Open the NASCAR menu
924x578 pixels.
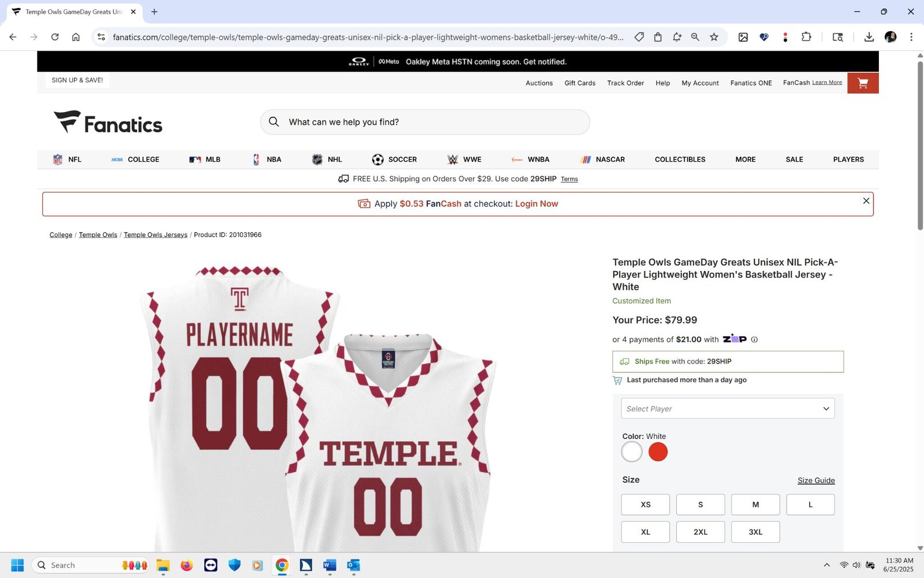coord(602,160)
